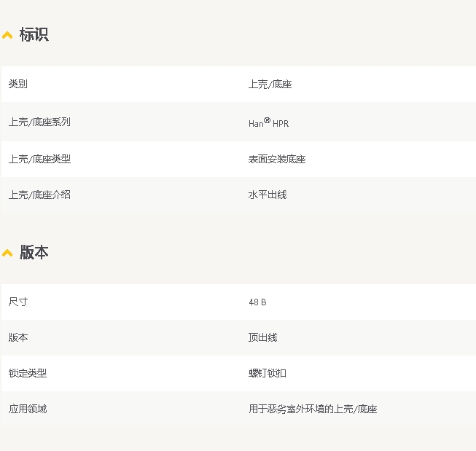
Task: Select the 锁定类型 row label
Action: (x=28, y=373)
